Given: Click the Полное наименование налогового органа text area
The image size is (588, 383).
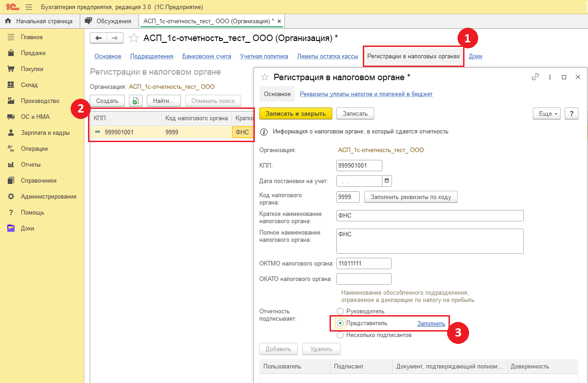Looking at the screenshot, I should coord(430,241).
